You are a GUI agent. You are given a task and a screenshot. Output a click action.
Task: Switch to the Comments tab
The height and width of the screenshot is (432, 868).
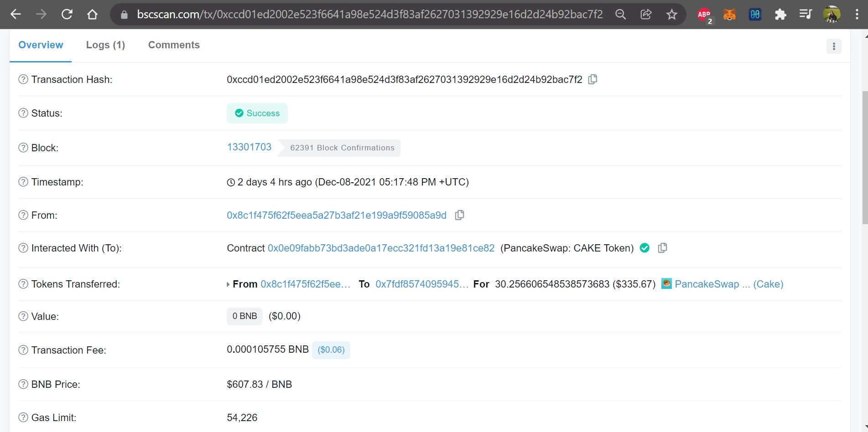174,45
